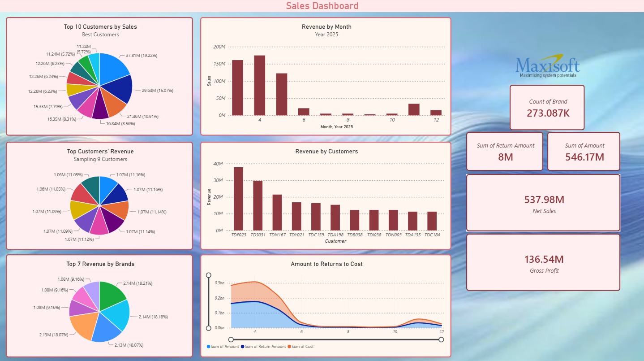Click left handle of horizontal zoom slider
644x361 pixels.
231,339
